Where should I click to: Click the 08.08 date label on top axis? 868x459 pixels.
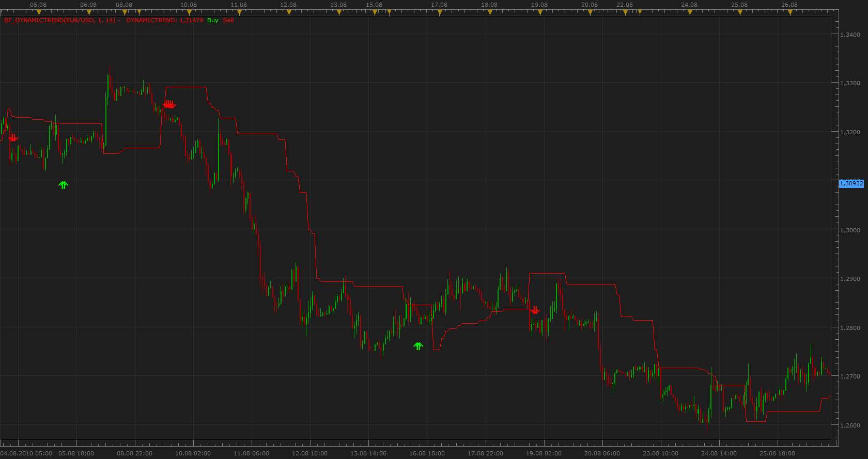click(x=124, y=5)
